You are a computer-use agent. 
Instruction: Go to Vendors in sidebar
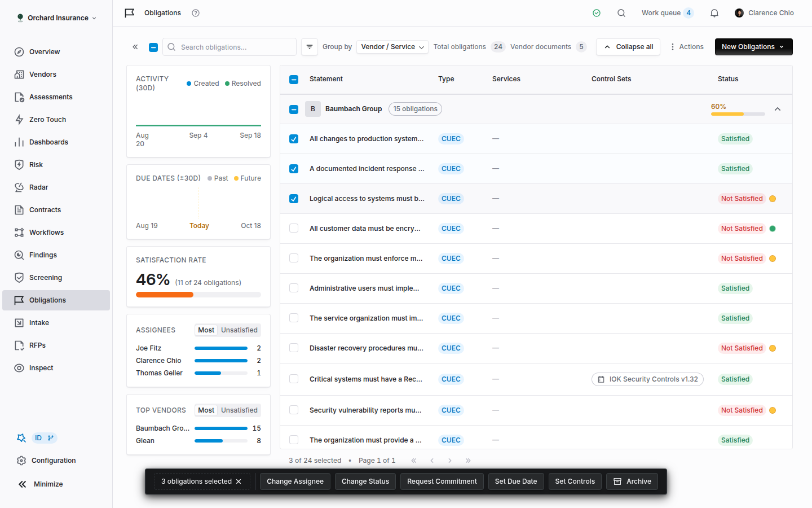click(56, 75)
